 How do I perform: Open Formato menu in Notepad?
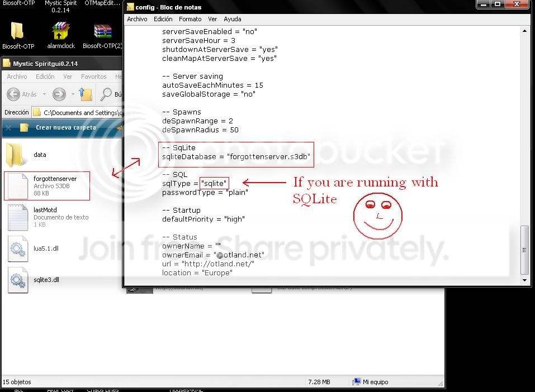[190, 19]
